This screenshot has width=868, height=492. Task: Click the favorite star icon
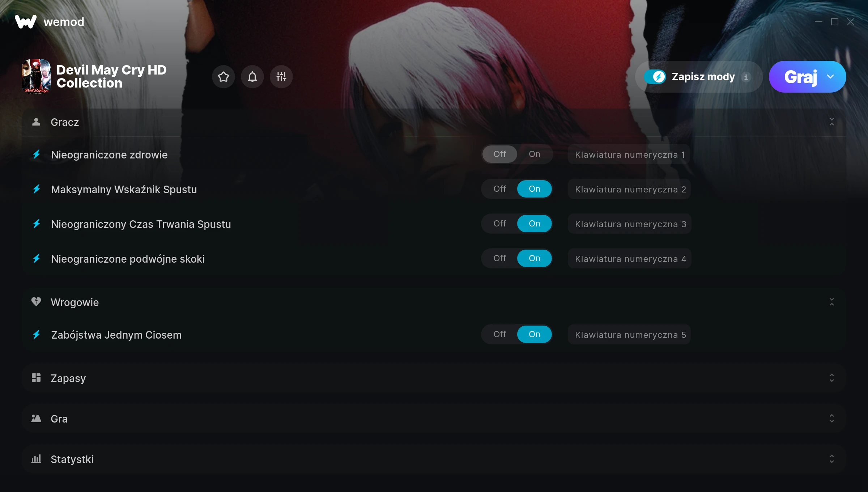pos(223,77)
